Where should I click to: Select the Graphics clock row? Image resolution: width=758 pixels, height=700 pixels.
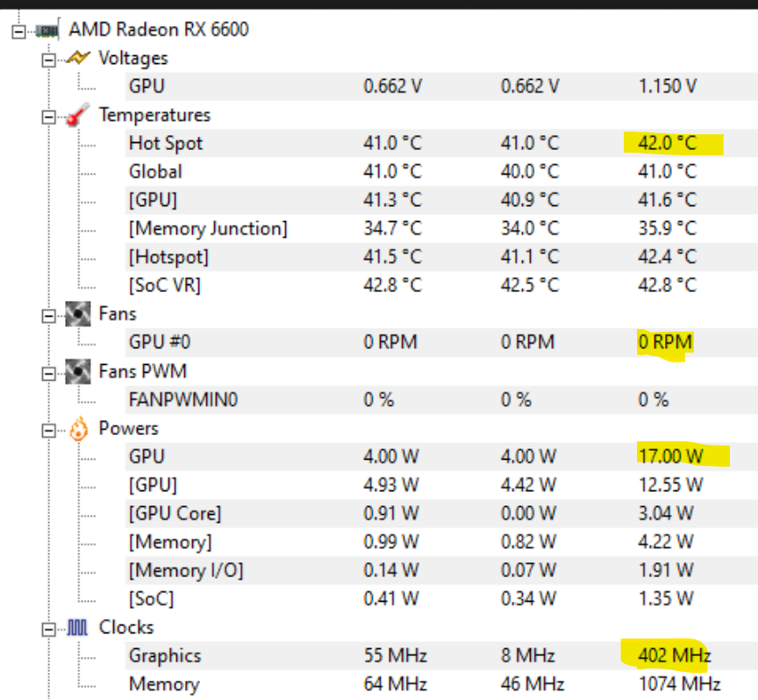(441, 655)
